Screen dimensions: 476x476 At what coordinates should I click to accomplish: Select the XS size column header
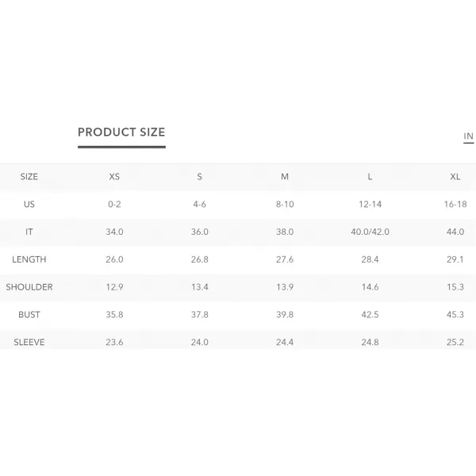pos(114,177)
